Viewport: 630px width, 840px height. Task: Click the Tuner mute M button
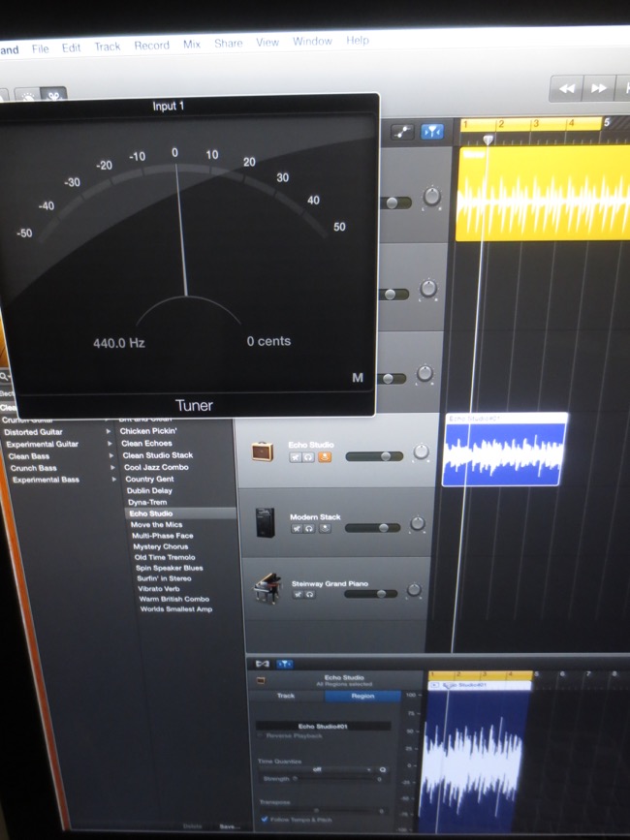tap(358, 378)
